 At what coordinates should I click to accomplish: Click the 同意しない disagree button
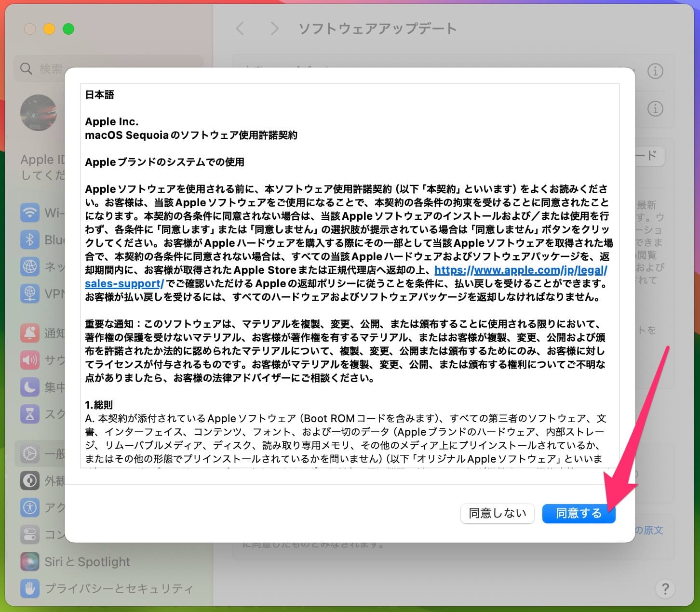point(497,513)
